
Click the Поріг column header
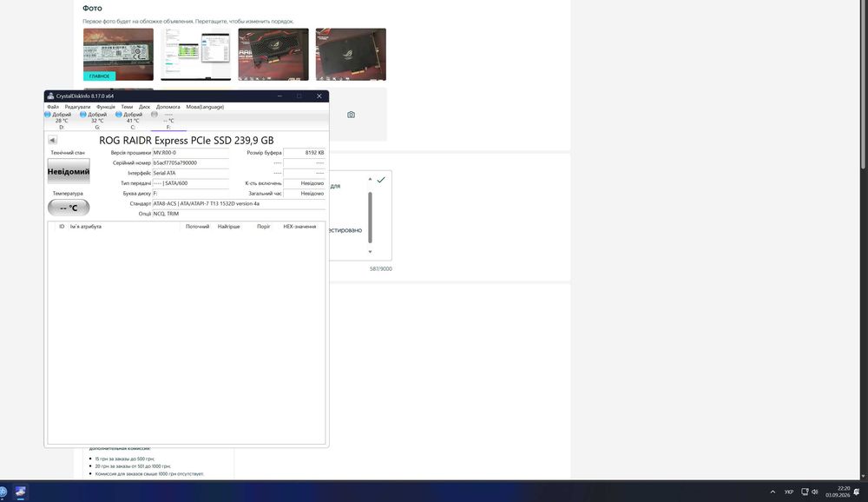point(264,227)
